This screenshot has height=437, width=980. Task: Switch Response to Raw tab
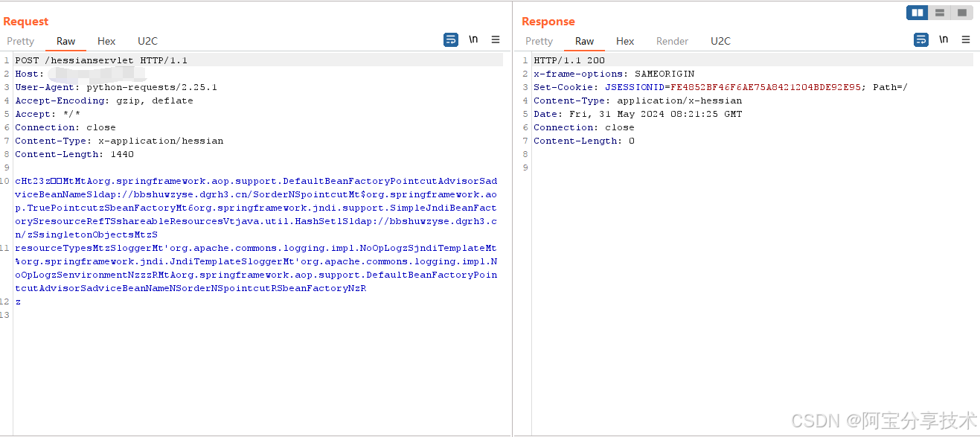point(585,41)
